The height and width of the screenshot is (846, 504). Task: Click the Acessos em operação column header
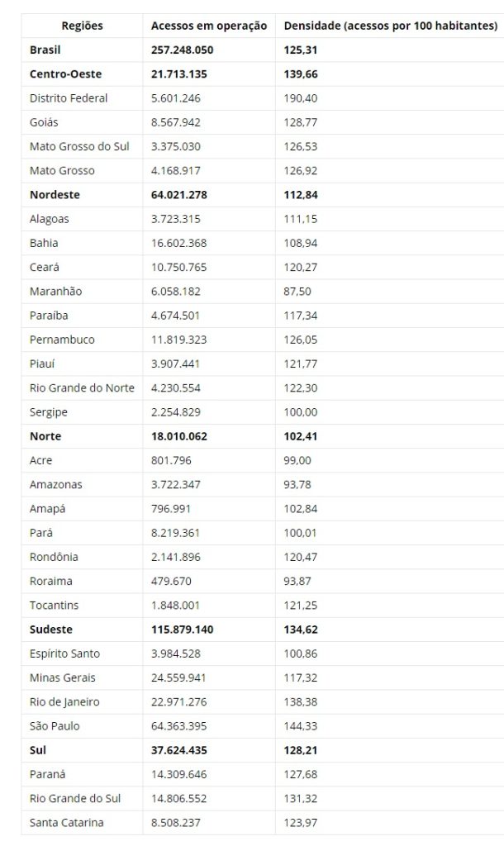pos(209,26)
